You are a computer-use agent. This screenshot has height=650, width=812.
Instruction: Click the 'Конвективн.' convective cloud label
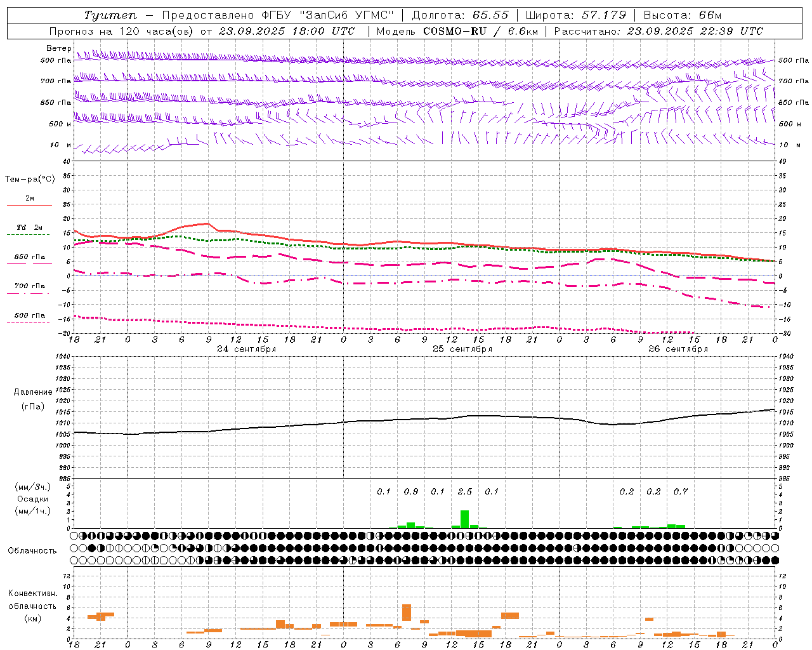click(32, 594)
